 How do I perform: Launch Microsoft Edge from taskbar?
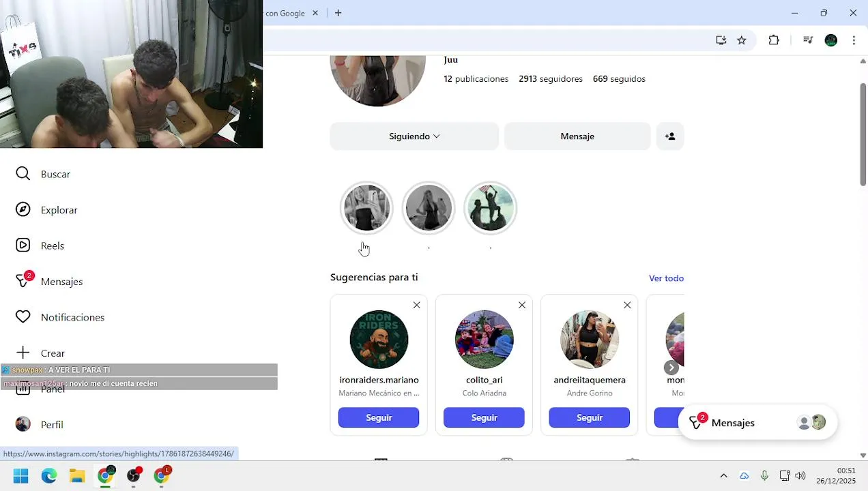click(x=49, y=476)
